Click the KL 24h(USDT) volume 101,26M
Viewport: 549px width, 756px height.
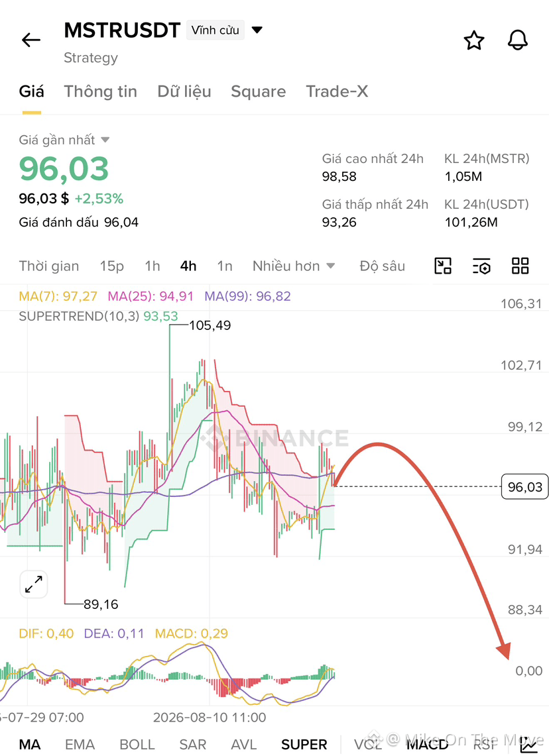[471, 222]
